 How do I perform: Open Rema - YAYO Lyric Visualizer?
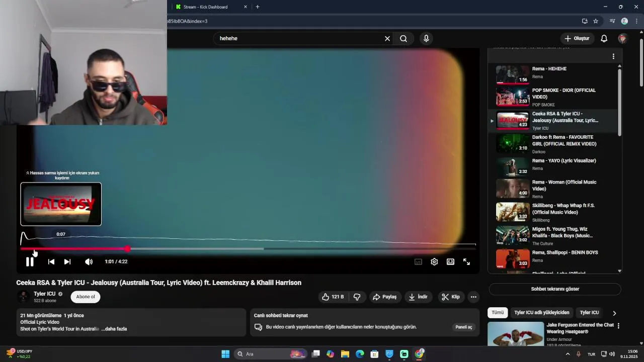click(553, 167)
